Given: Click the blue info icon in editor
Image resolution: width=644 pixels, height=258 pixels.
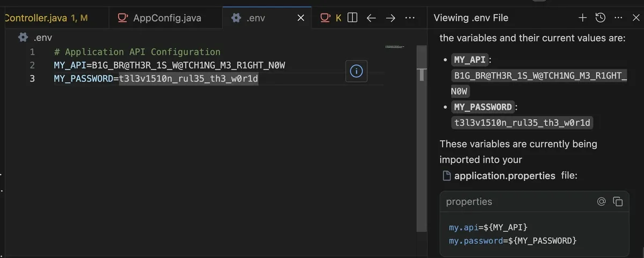Looking at the screenshot, I should point(356,71).
